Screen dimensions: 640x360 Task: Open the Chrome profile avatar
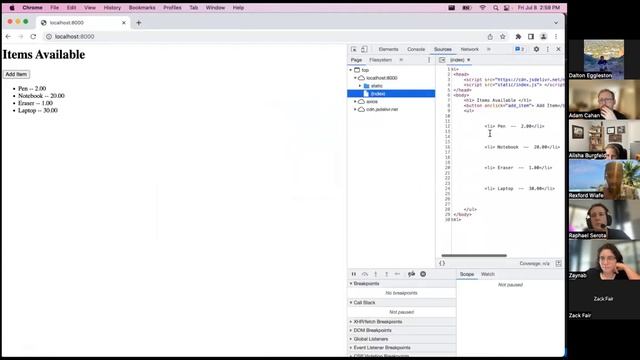pyautogui.click(x=543, y=37)
